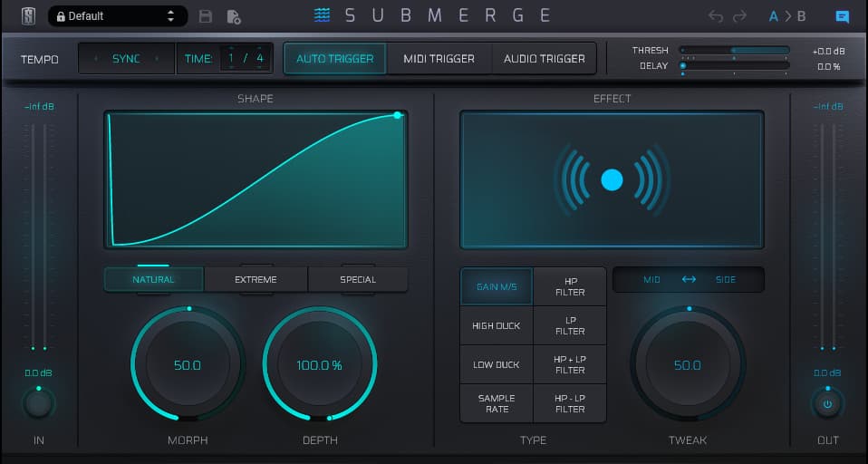
Task: Click the shape curve end point handle
Action: (x=397, y=115)
